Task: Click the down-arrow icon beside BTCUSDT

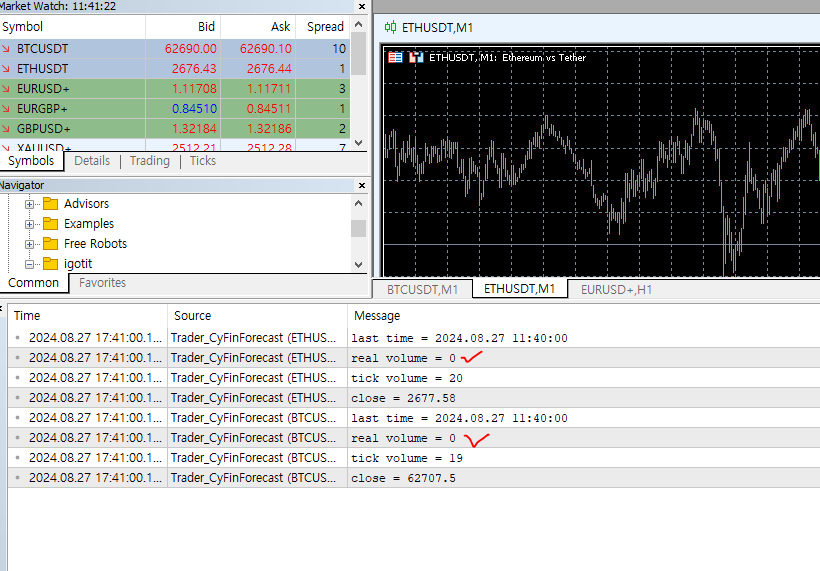Action: [x=6, y=49]
